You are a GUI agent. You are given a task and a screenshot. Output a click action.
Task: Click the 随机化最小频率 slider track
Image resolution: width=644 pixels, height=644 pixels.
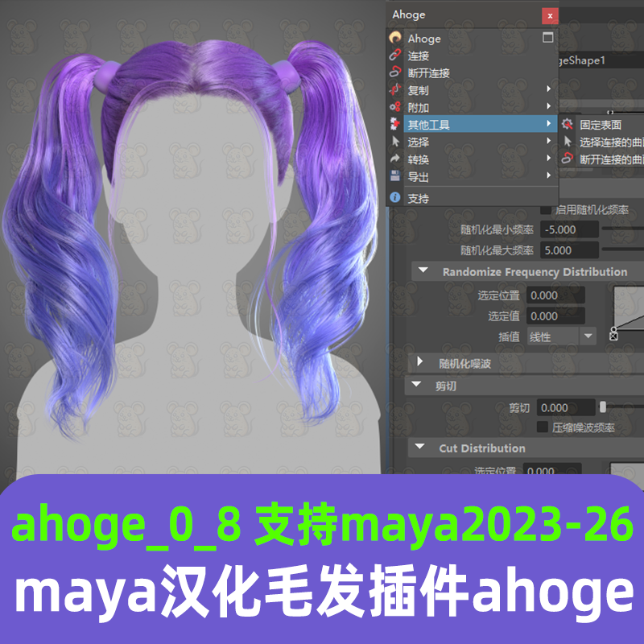coord(622,229)
